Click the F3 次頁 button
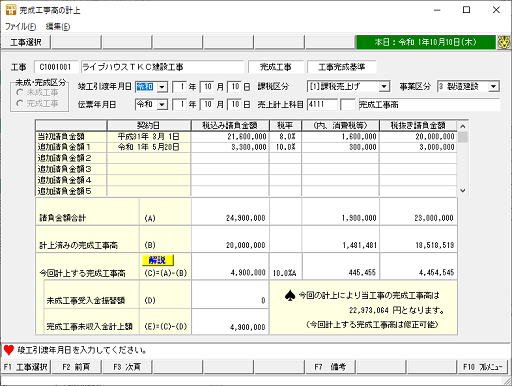Screen dimensions: 512x386 (127, 367)
